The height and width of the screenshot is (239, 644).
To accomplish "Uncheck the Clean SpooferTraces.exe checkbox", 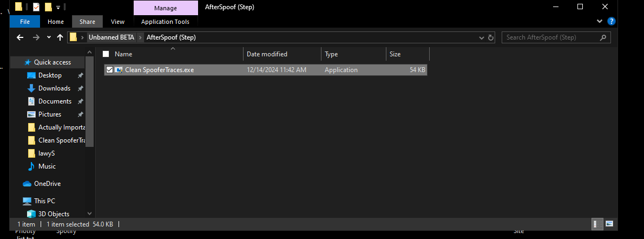I will [x=109, y=70].
